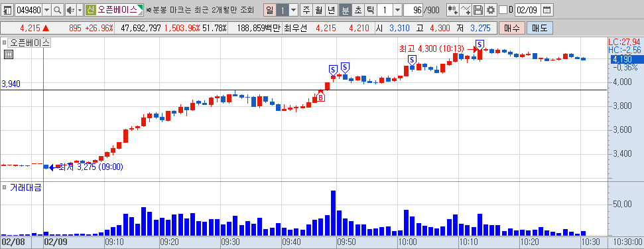Switch to the 주 weekly chart tab

tap(306, 10)
